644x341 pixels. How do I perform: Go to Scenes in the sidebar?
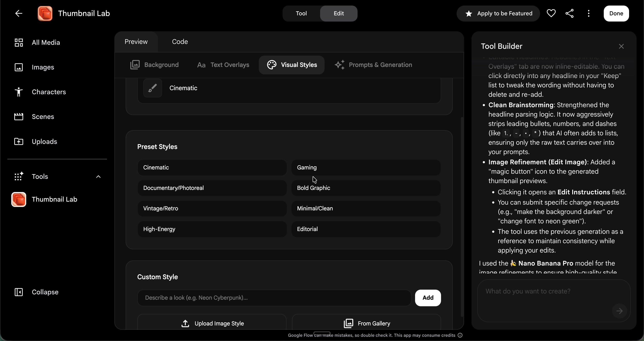coord(43,117)
